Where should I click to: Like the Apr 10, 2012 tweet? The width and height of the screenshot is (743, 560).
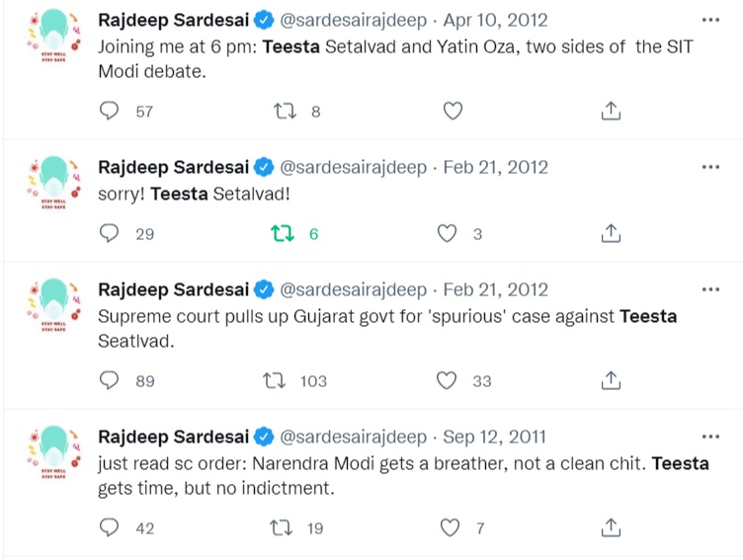pos(453,112)
